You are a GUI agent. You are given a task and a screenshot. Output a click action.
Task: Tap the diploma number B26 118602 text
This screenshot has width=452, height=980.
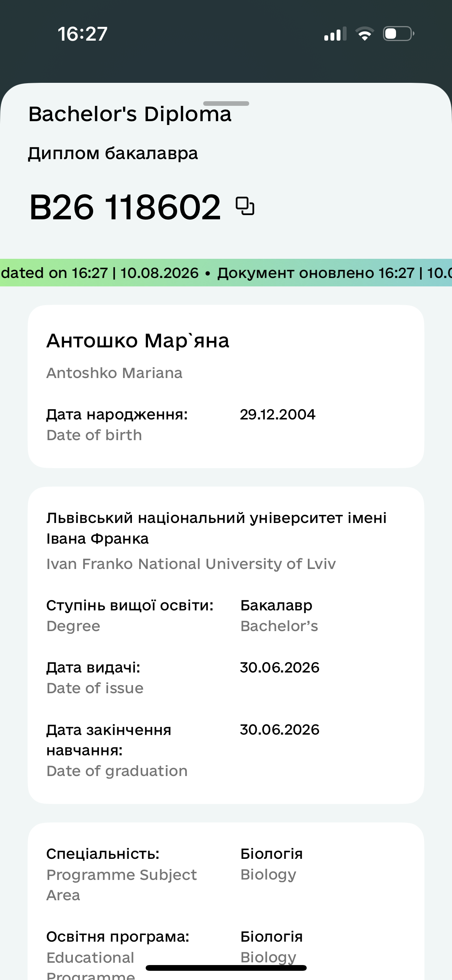125,207
